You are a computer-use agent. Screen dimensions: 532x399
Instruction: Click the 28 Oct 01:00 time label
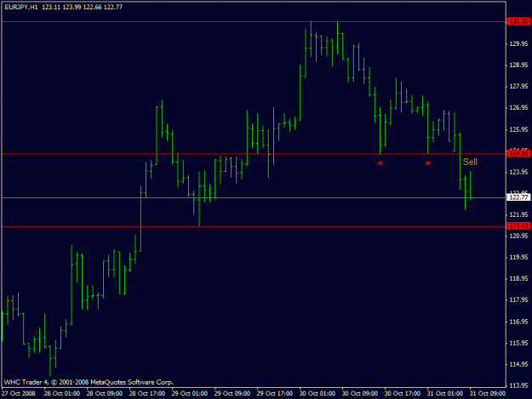coord(62,394)
